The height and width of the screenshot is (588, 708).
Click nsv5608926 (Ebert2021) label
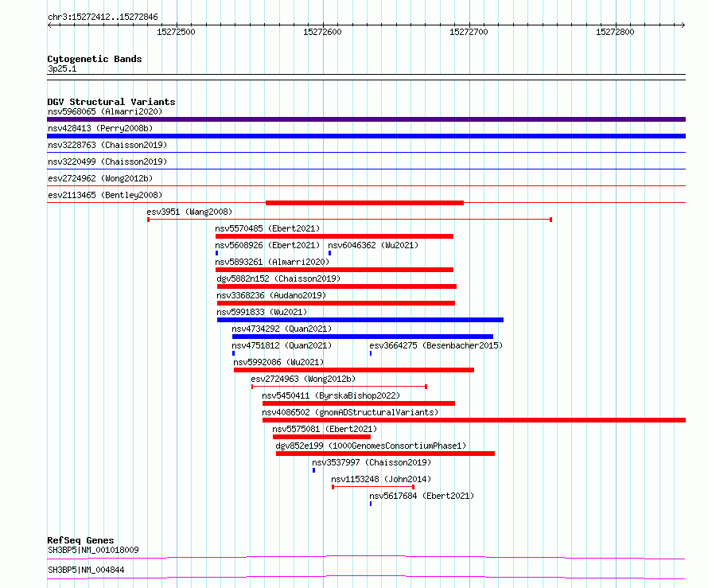(x=267, y=245)
